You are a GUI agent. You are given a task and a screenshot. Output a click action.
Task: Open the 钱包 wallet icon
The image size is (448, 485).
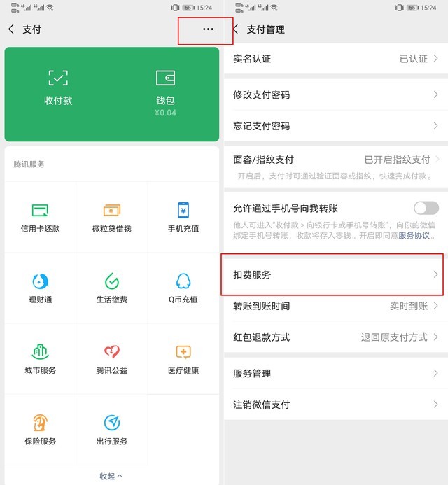[165, 78]
